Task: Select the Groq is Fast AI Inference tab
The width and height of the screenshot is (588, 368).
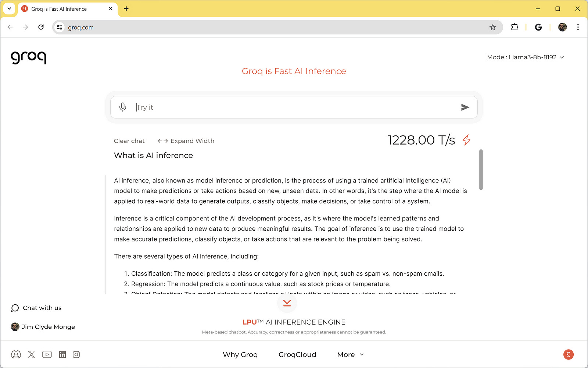Action: (x=68, y=9)
